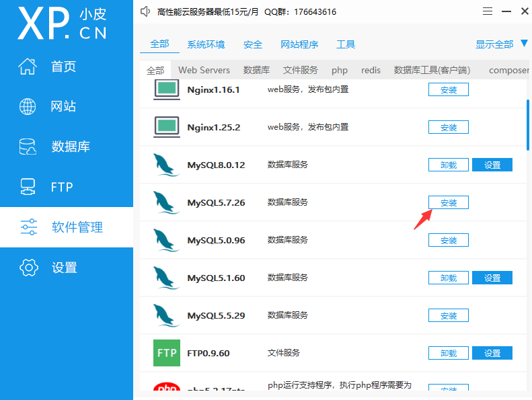Select the 数据库 sub-tab
532x400 pixels.
256,70
